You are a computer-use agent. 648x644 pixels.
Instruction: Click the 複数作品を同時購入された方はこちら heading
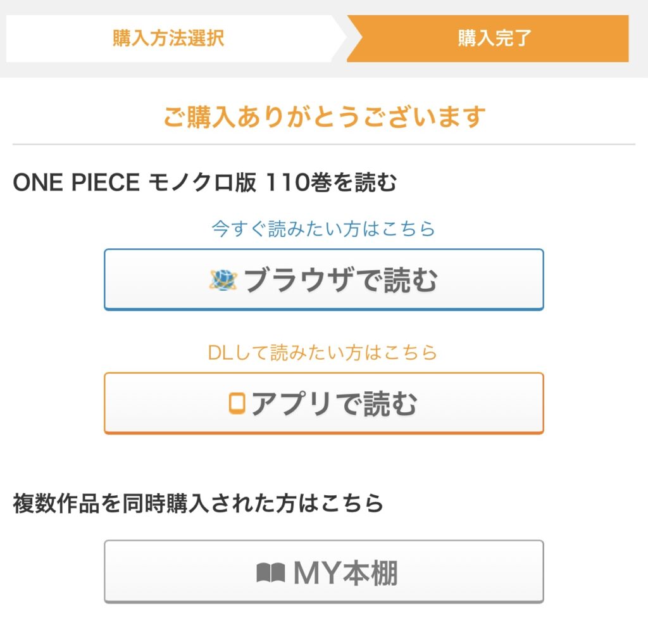coord(199,503)
